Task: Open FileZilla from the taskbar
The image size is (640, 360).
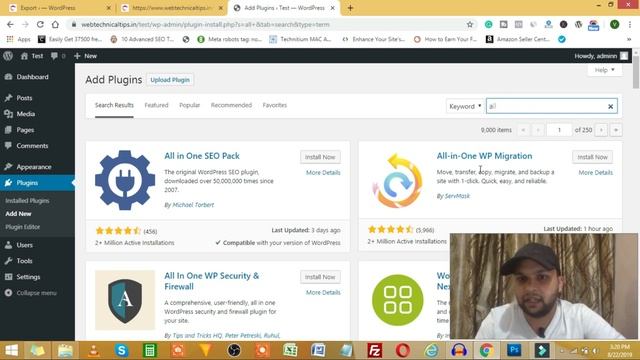Action: point(374,350)
